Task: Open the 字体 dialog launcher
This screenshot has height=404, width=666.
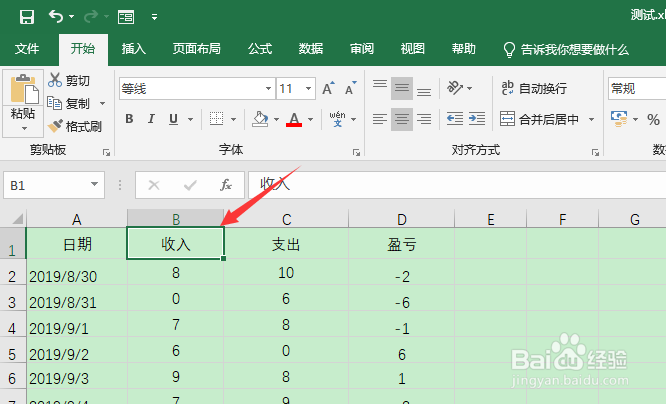Action: pos(356,153)
